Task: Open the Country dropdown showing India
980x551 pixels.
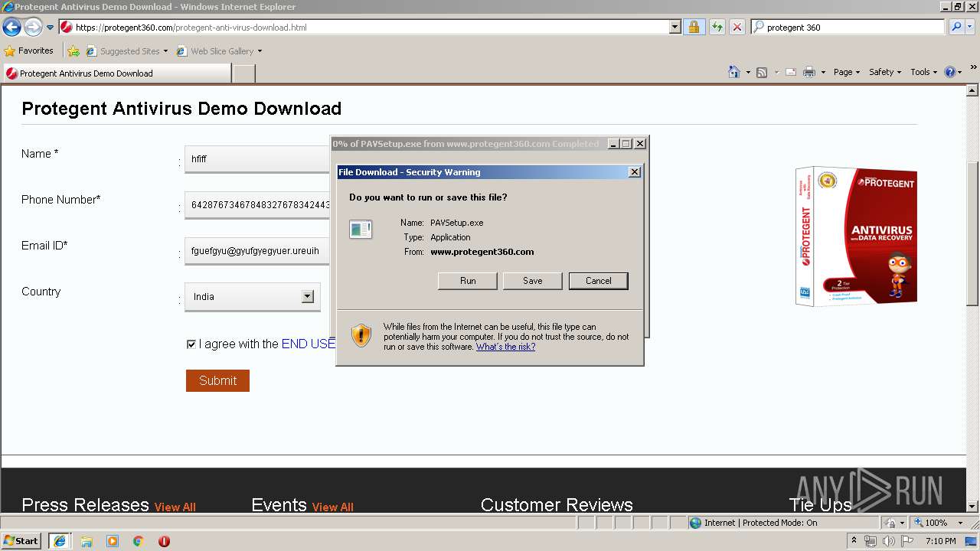Action: (x=253, y=297)
